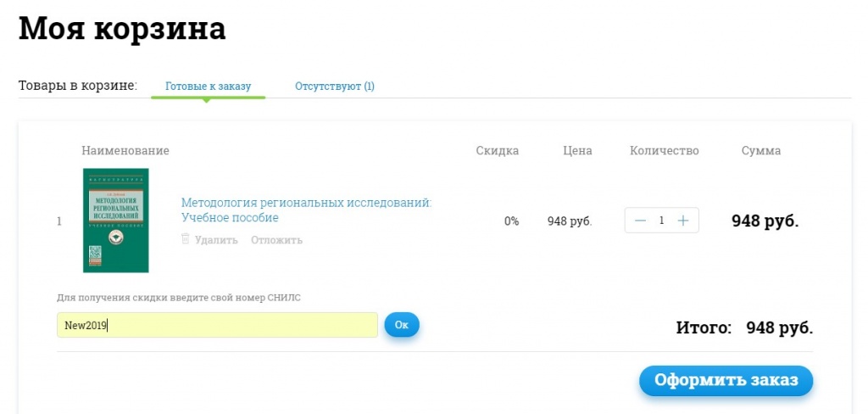Image resolution: width=868 pixels, height=414 pixels.
Task: Click the Наименование column header
Action: click(x=125, y=151)
